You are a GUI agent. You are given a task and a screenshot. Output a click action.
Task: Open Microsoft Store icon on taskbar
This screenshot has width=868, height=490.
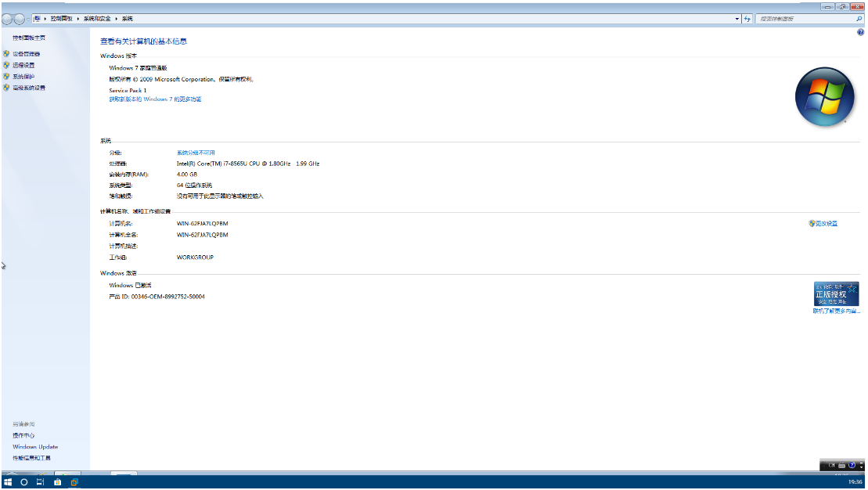pos(57,482)
